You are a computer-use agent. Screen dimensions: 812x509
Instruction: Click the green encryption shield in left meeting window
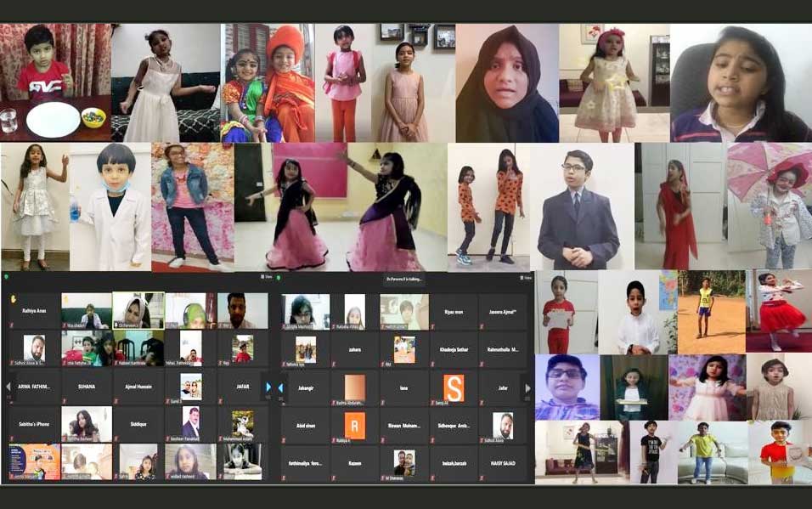(6, 277)
